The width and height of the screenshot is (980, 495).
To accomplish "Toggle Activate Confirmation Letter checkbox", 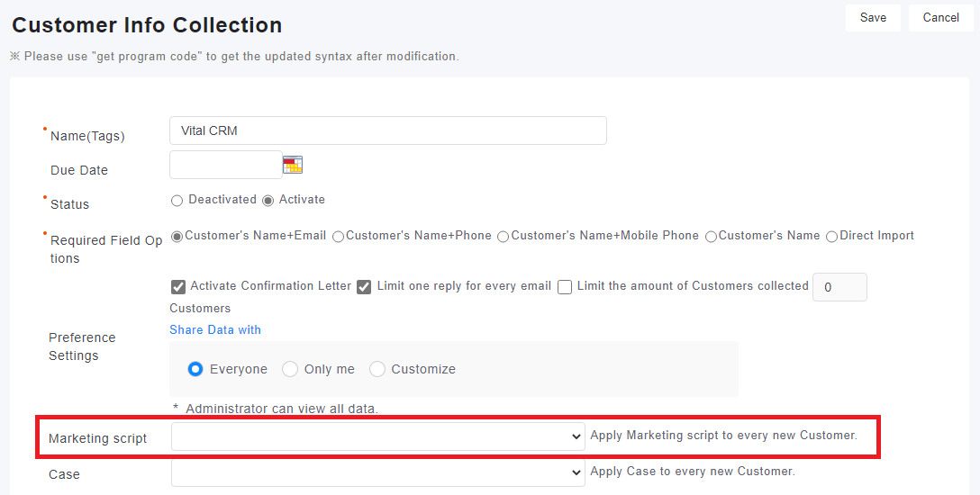I will pos(178,287).
